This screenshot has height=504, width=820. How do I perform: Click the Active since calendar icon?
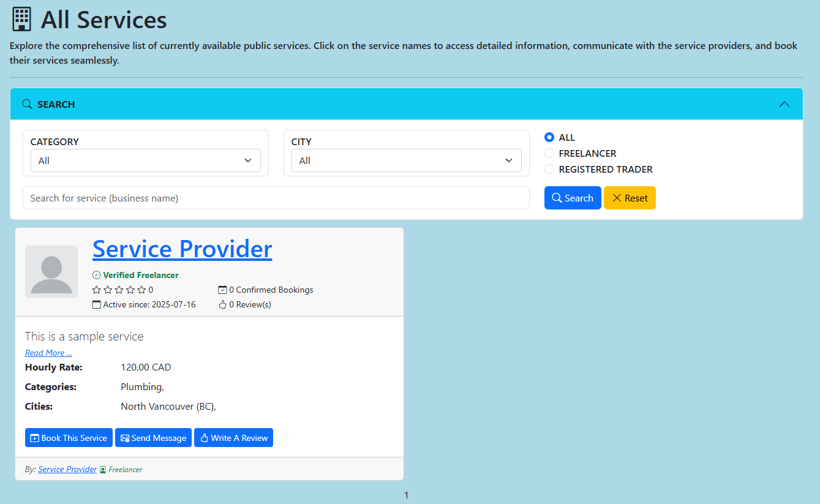pos(96,304)
